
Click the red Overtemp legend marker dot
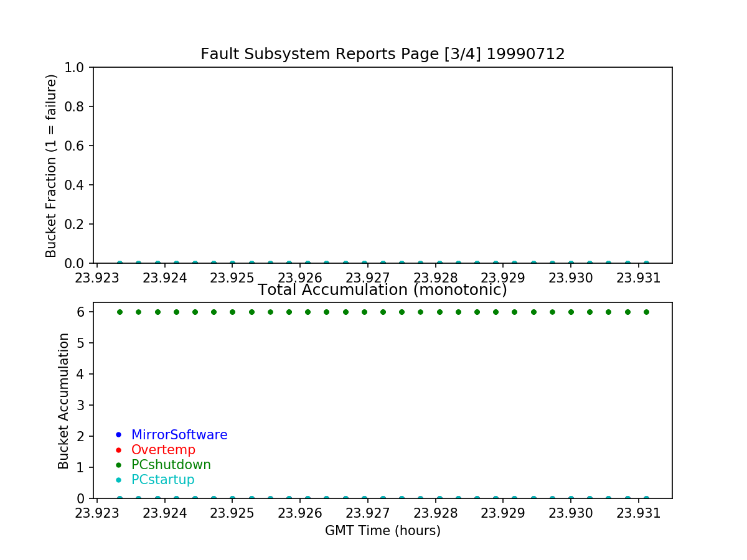click(118, 450)
